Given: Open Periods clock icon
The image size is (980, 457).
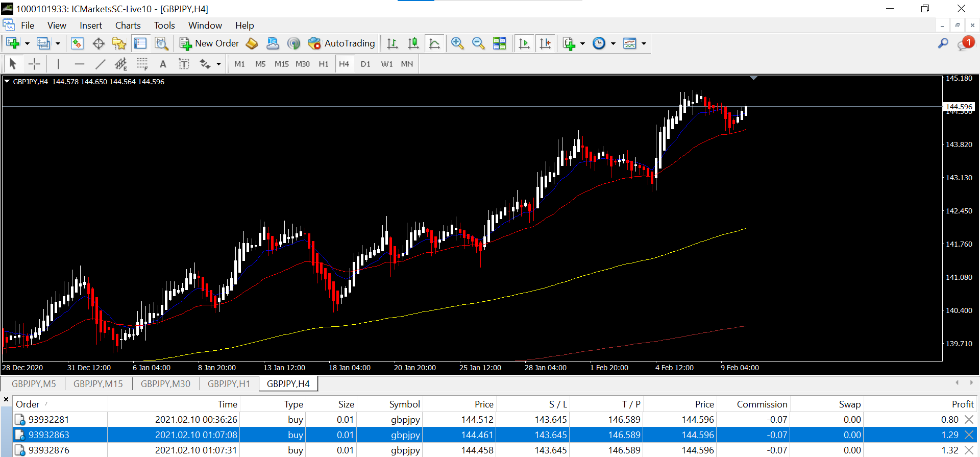Looking at the screenshot, I should 599,43.
